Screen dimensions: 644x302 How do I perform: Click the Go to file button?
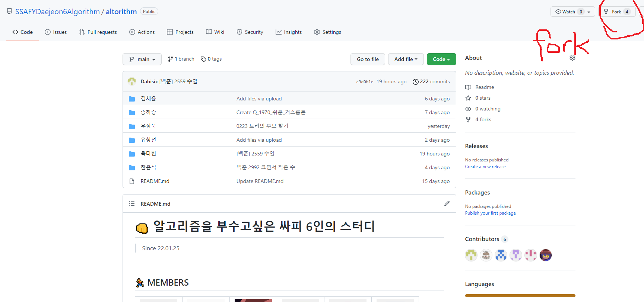[368, 59]
